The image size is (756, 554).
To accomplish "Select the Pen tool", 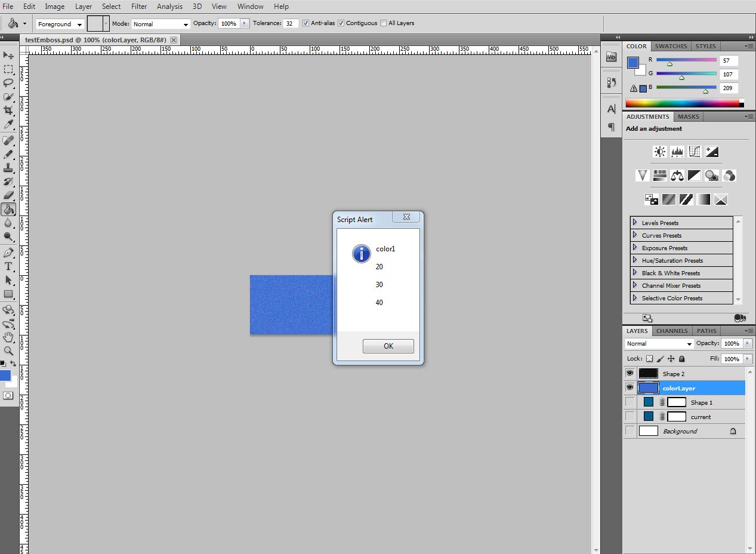I will click(x=8, y=253).
